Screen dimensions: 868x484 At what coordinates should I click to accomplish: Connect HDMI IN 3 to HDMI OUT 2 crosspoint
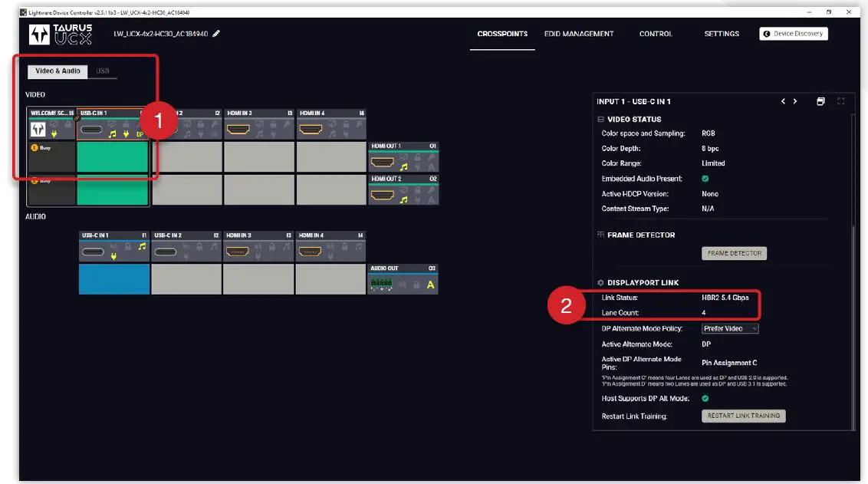tap(259, 189)
